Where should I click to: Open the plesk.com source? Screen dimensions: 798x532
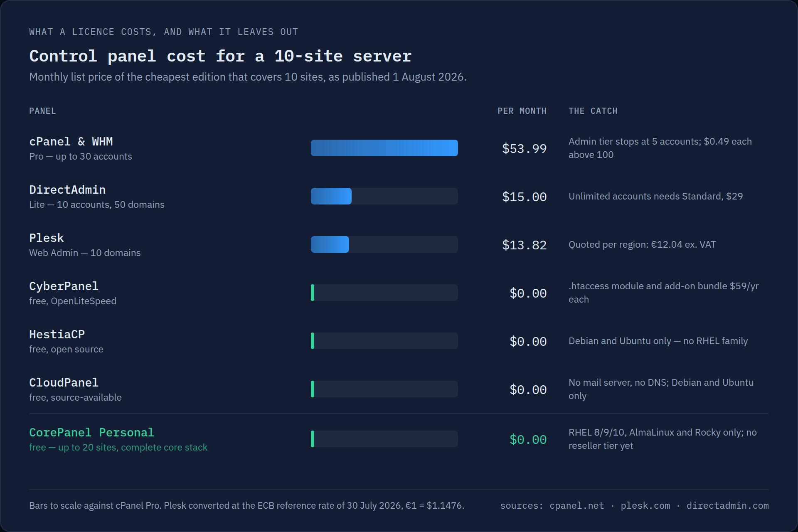tap(645, 506)
